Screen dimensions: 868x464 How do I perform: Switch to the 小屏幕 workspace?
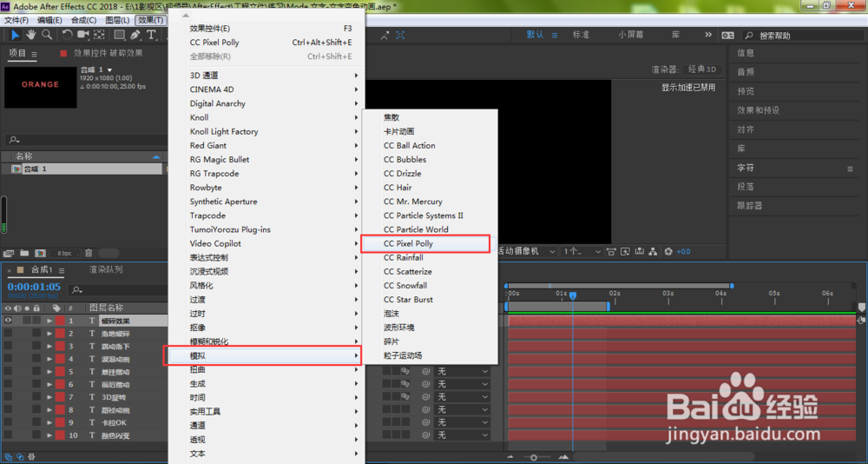(x=631, y=35)
